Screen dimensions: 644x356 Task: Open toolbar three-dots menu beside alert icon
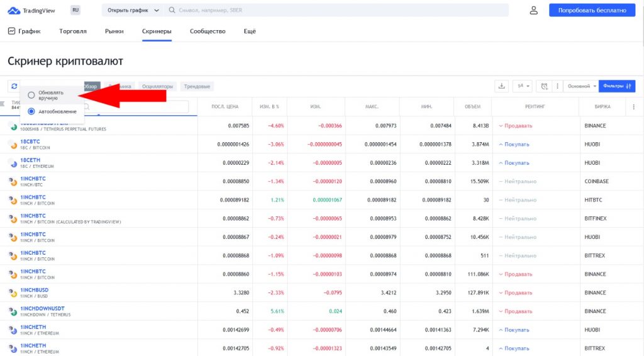point(557,86)
